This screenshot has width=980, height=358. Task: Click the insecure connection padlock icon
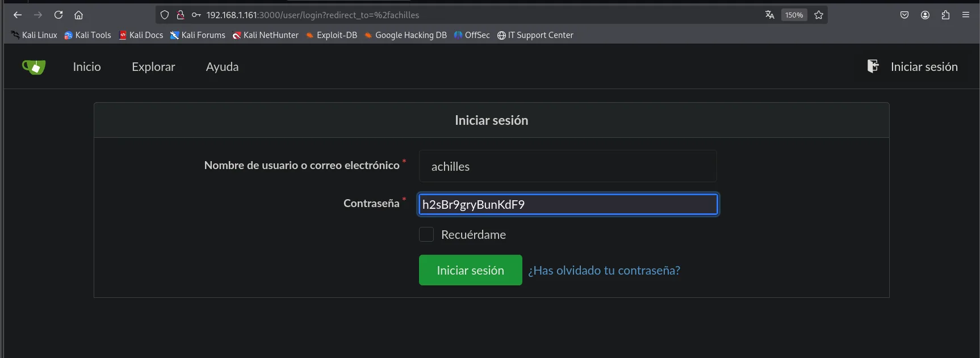(181, 15)
